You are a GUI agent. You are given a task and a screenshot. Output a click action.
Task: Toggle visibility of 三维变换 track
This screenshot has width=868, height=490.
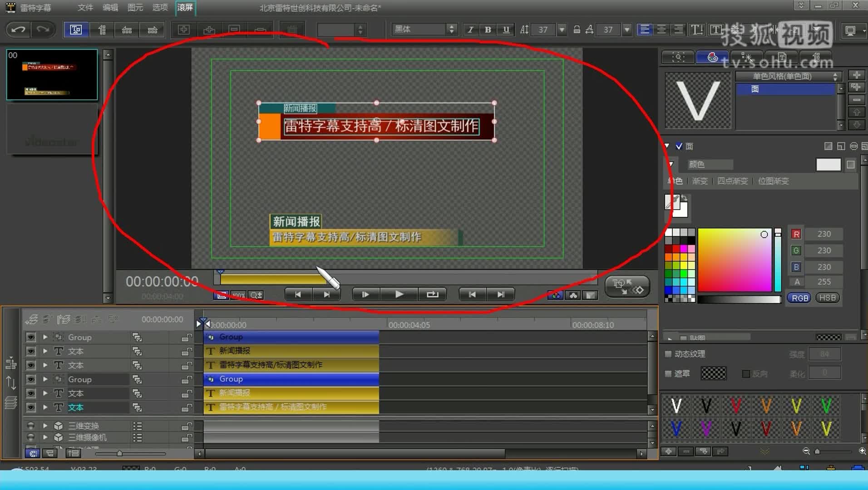pos(31,426)
